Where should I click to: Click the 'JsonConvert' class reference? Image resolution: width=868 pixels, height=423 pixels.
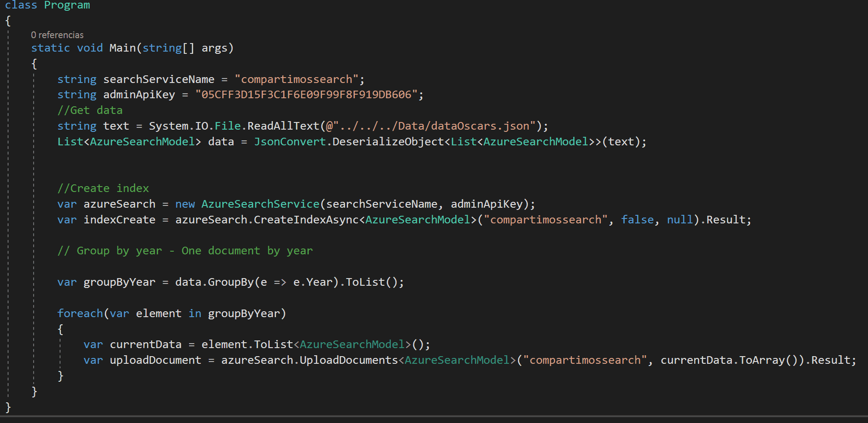tap(290, 142)
